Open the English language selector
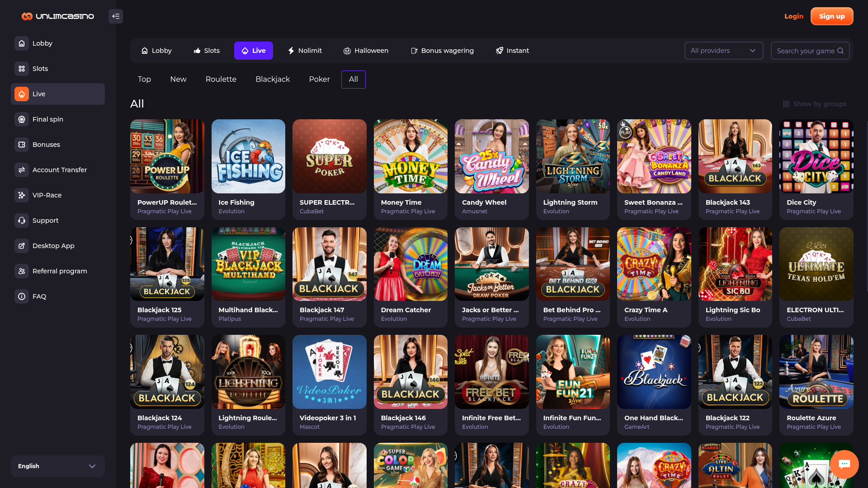Screen dimensions: 868x488 coord(58,466)
